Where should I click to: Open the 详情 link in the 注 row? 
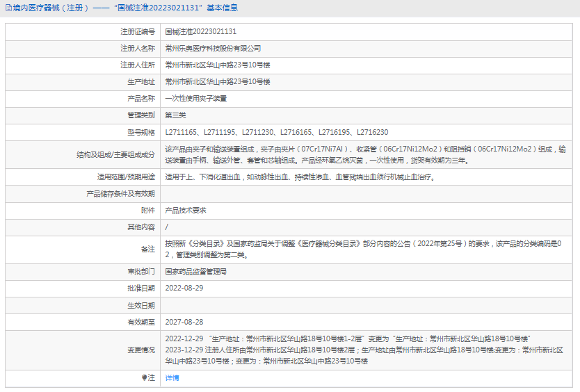point(172,377)
